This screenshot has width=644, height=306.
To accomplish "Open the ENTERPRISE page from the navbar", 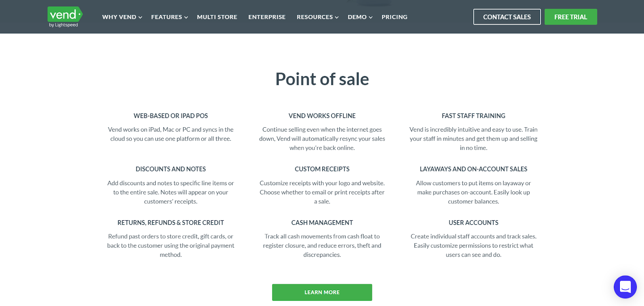I will [x=267, y=17].
